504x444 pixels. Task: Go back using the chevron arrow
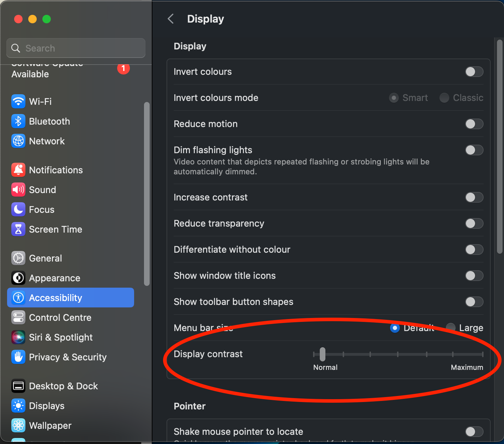coord(171,19)
